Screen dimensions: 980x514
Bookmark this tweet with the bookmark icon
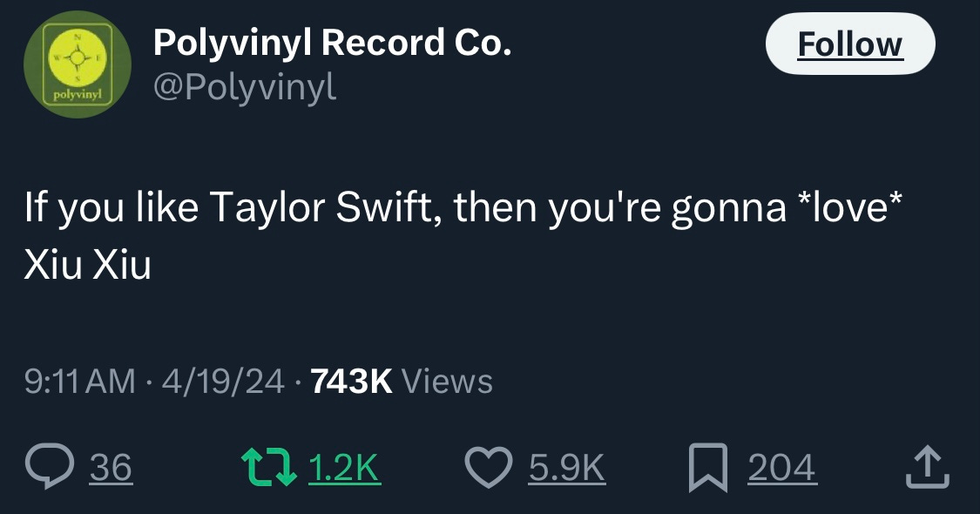(708, 467)
